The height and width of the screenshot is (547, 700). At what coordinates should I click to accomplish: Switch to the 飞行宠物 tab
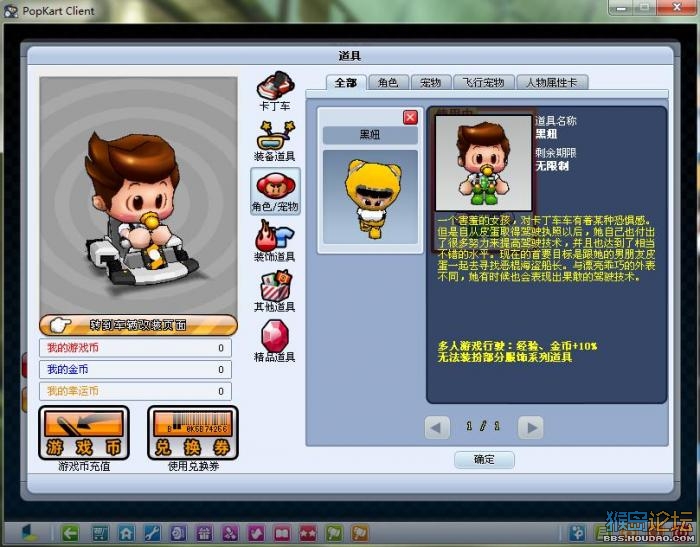(x=483, y=83)
